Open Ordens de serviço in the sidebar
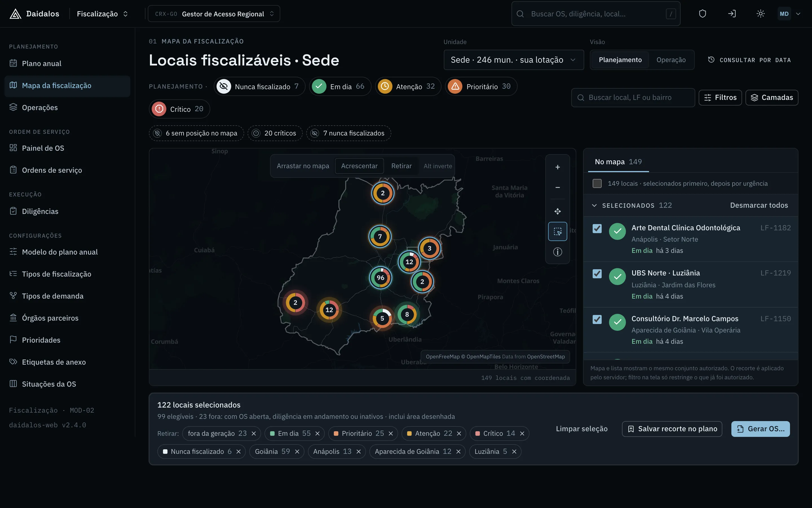812x508 pixels. pyautogui.click(x=67, y=170)
